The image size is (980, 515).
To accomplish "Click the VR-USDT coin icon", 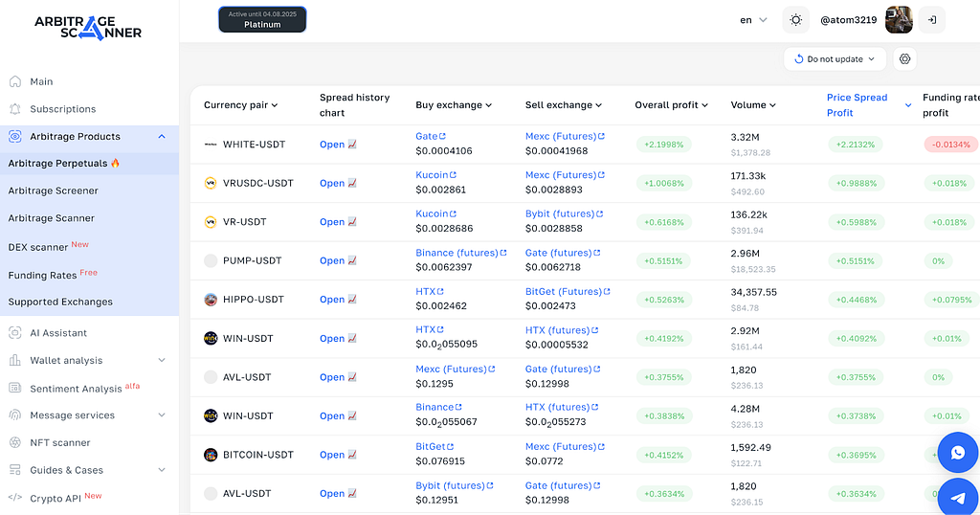I will click(211, 222).
